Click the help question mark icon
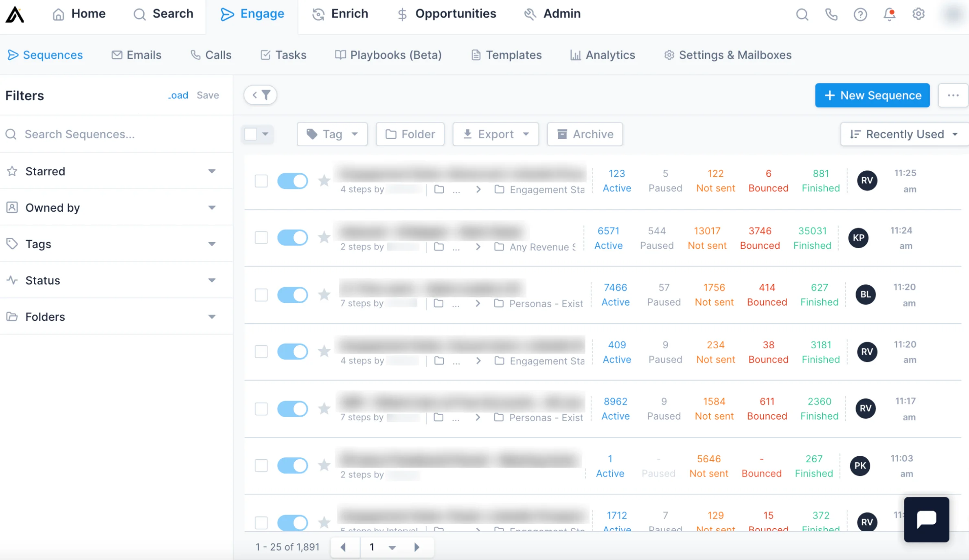 (860, 14)
